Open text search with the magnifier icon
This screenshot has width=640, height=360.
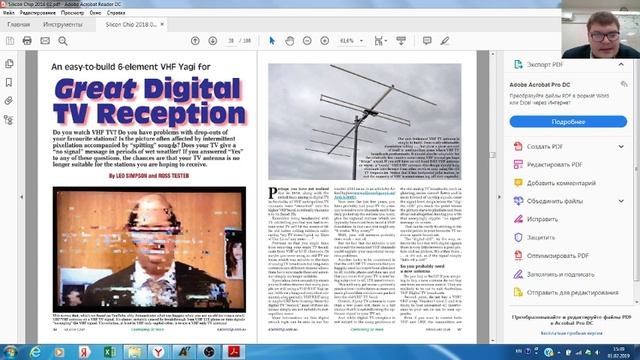coord(63,41)
